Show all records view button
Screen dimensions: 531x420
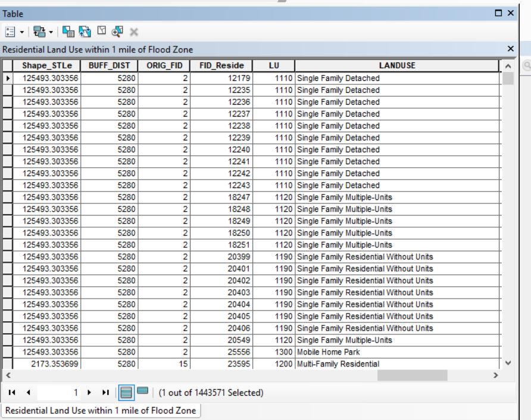click(126, 392)
